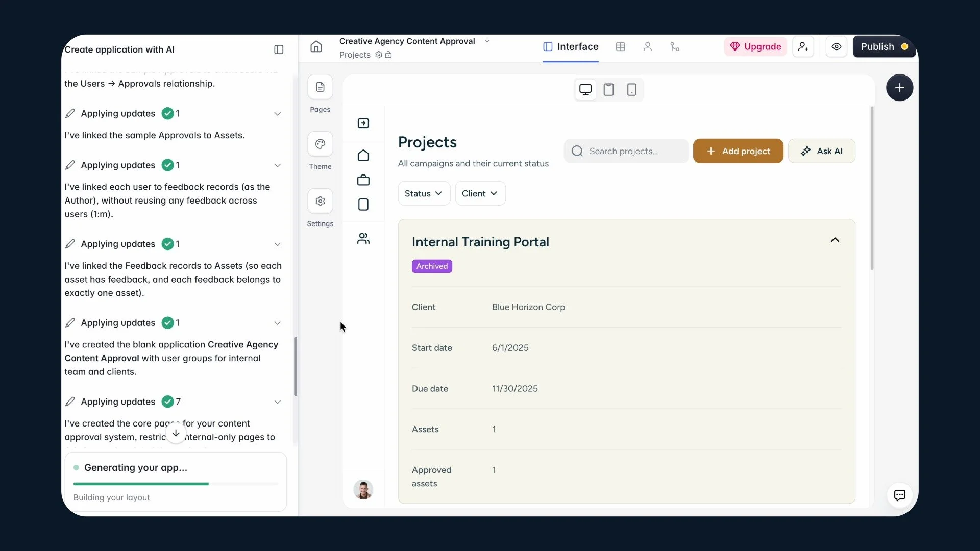This screenshot has width=980, height=551.
Task: Switch to the mobile device view
Action: [x=631, y=90]
